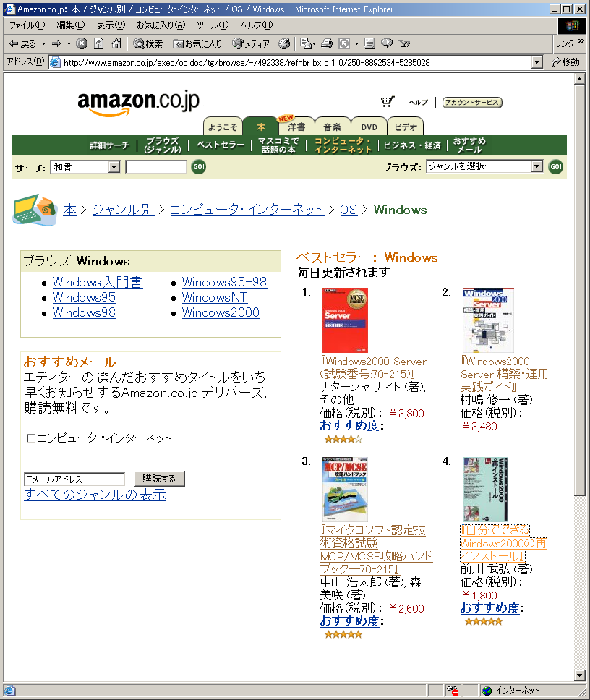Click the green GO button next to search field
The image size is (590, 700).
tap(199, 167)
